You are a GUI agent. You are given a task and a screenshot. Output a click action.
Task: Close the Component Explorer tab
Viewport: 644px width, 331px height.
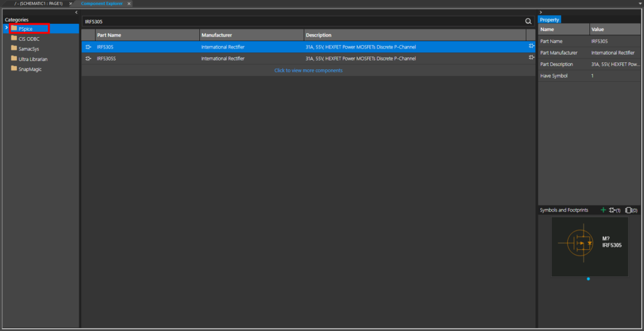click(129, 3)
